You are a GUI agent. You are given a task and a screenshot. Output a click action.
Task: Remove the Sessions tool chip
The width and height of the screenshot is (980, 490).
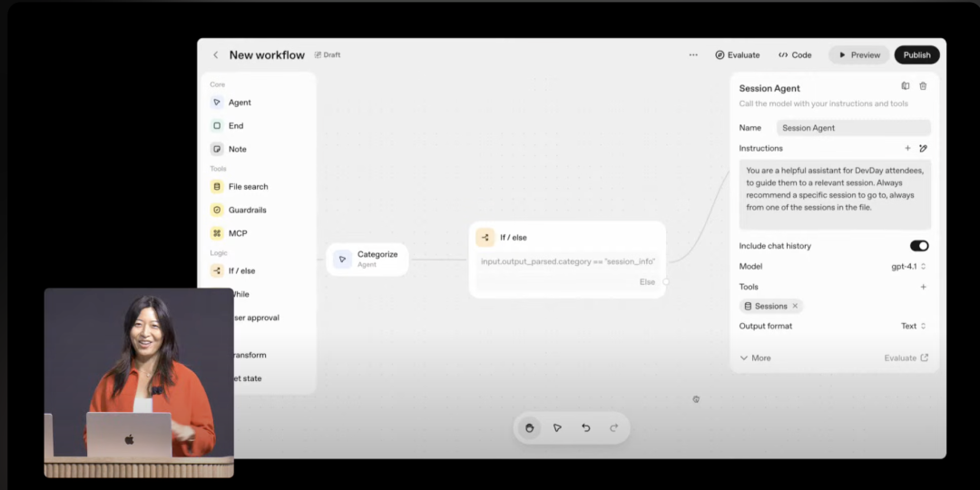pos(795,306)
